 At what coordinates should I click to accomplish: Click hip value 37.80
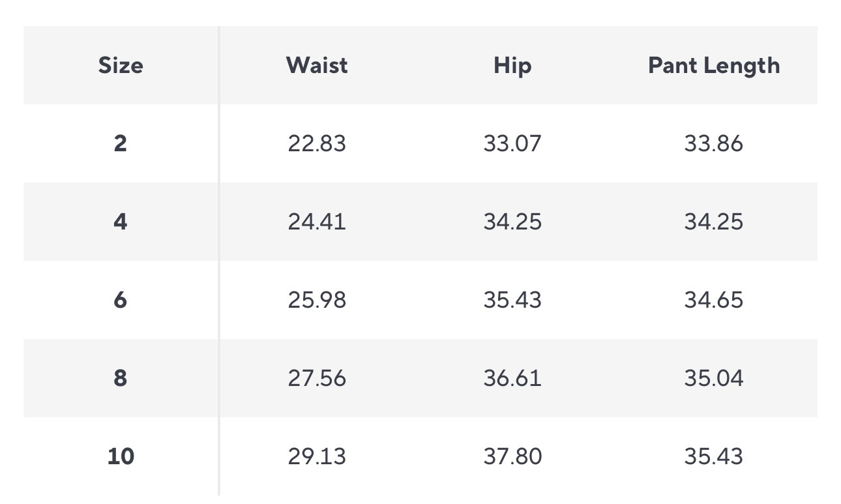(512, 456)
